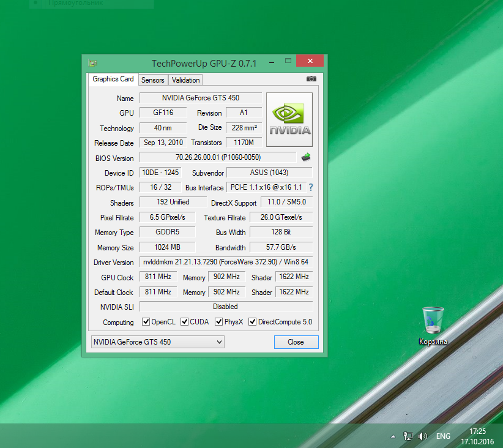Click the NVIDIA logo image
Image resolution: width=503 pixels, height=448 pixels.
pyautogui.click(x=289, y=120)
